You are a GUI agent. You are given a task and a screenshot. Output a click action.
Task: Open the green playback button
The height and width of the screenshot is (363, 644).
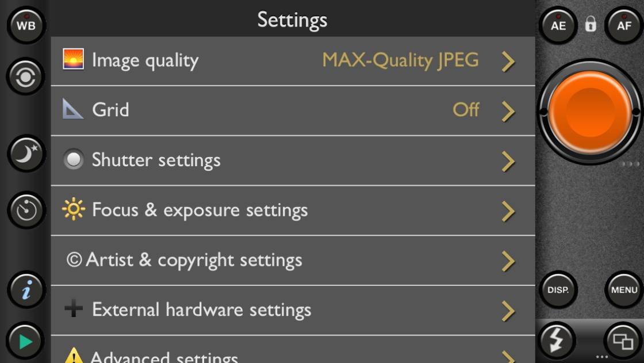click(x=25, y=341)
